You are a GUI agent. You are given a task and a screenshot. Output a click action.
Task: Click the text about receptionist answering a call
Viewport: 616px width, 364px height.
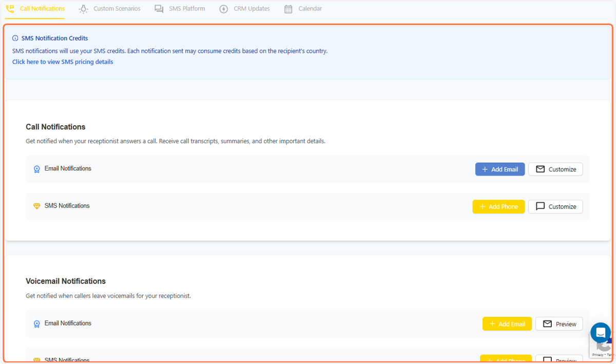[x=176, y=141]
